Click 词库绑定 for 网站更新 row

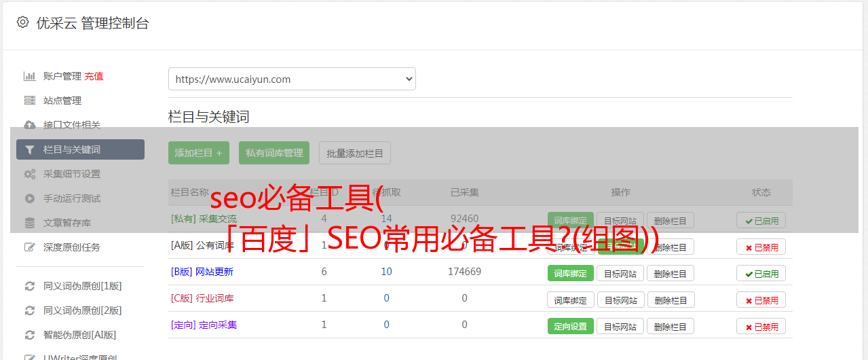(571, 273)
